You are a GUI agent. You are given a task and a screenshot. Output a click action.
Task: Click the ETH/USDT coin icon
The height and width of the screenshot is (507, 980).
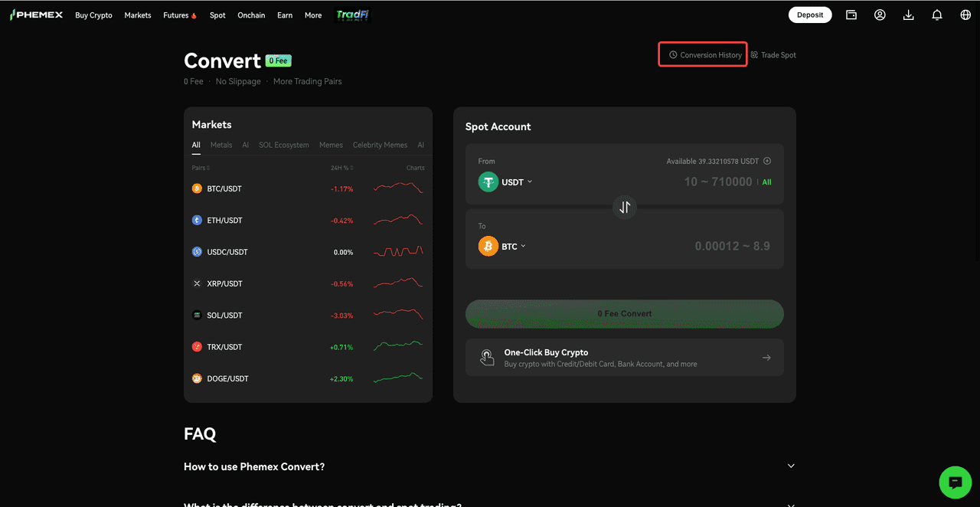[x=197, y=220]
